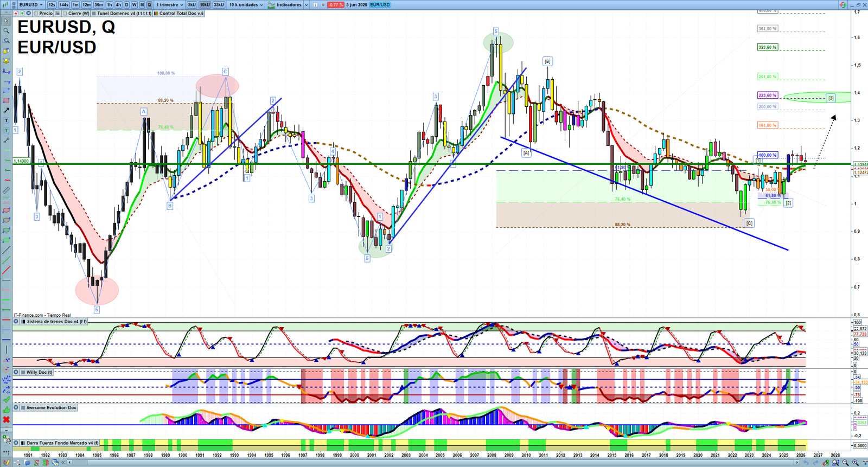Viewport: 868px width, 467px height.
Task: Select the 56m timeframe
Action: [x=99, y=4]
